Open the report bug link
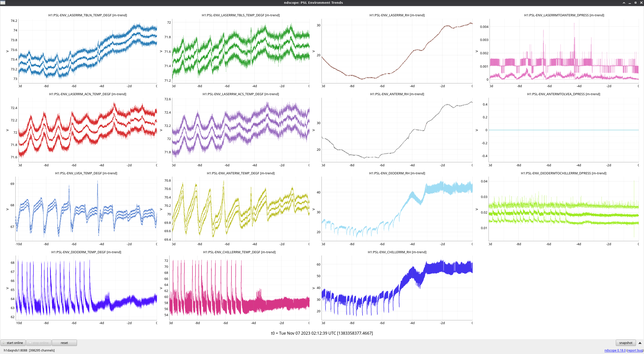The image size is (644, 354). point(635,350)
